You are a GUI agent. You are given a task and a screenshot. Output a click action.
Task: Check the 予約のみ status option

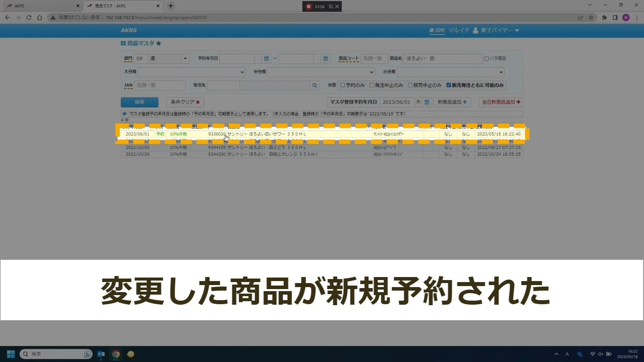pyautogui.click(x=343, y=85)
